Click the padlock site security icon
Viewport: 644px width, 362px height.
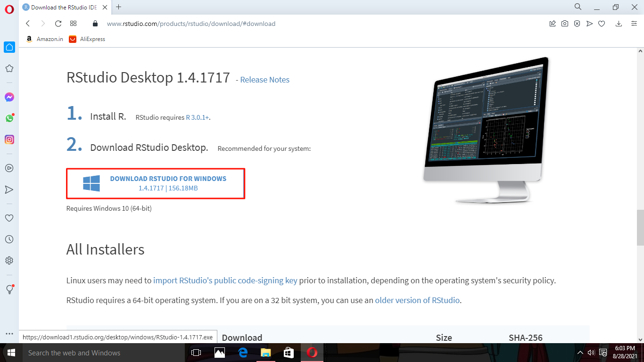click(x=95, y=24)
